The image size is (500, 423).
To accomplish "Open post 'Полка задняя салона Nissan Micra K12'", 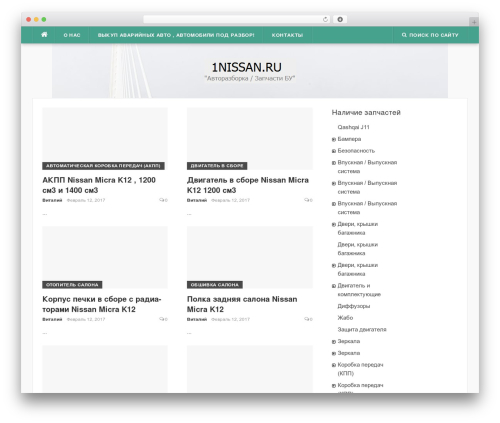I will click(242, 304).
